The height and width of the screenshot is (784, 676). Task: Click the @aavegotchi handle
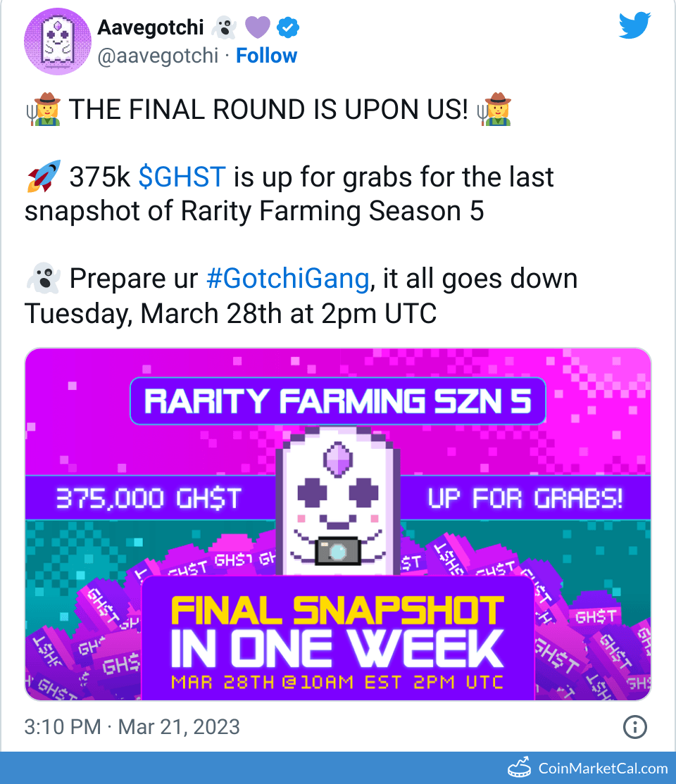click(158, 56)
